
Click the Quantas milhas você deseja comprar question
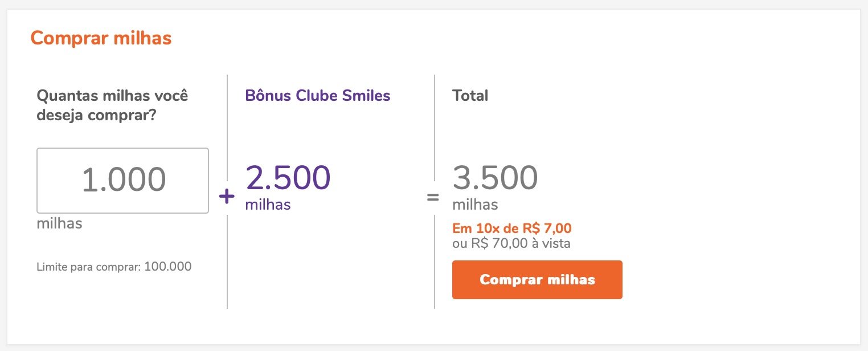pos(112,105)
